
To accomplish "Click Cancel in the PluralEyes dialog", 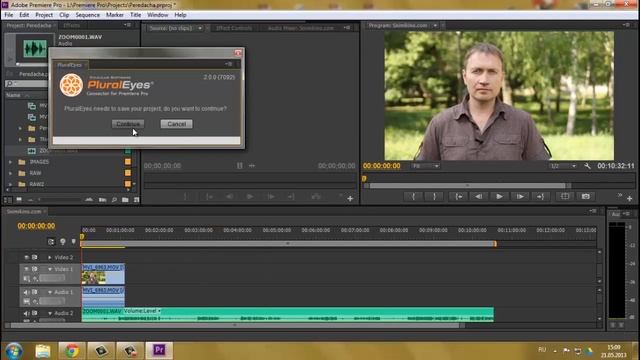I will click(176, 124).
